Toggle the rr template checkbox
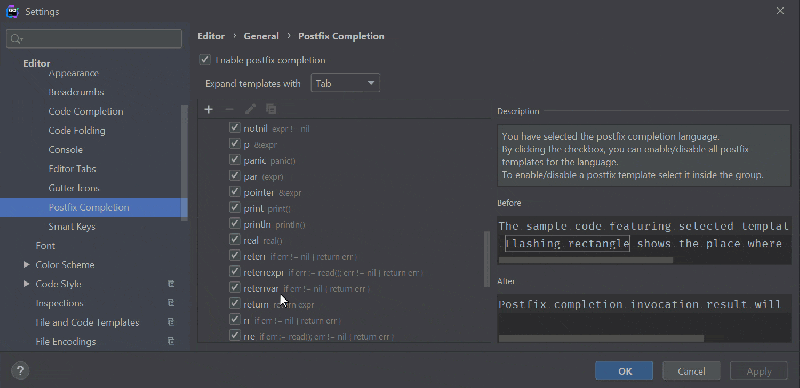The width and height of the screenshot is (800, 388). click(235, 319)
